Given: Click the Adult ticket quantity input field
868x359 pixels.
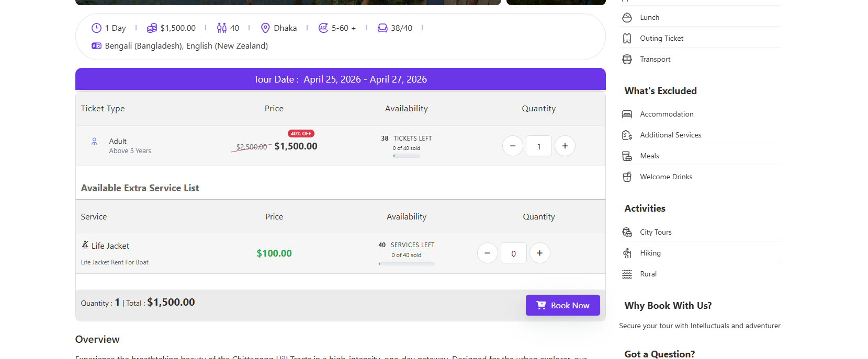Looking at the screenshot, I should coord(539,146).
